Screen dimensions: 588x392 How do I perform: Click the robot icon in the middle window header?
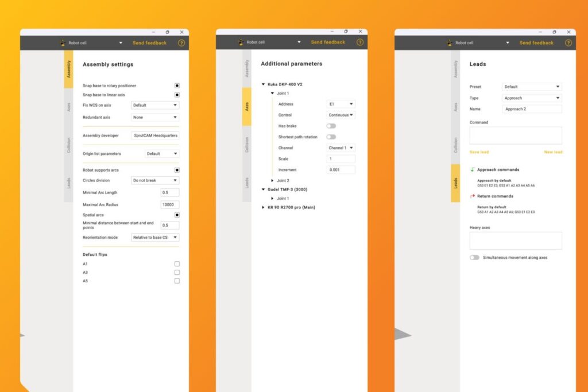pos(241,42)
